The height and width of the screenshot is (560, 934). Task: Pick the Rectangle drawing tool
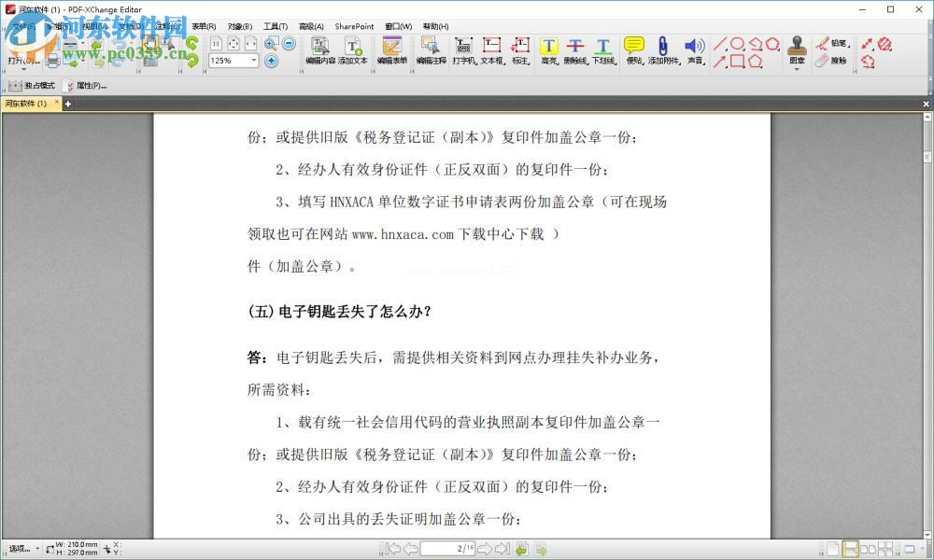pyautogui.click(x=738, y=62)
